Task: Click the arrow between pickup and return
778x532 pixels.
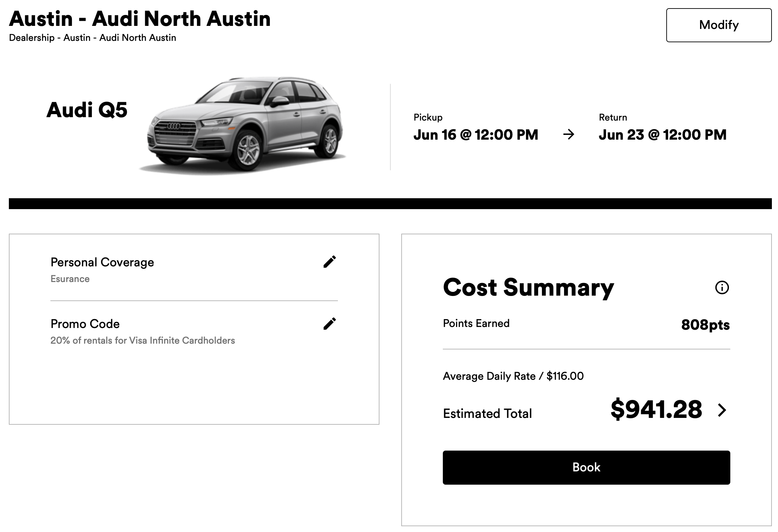Action: [569, 135]
